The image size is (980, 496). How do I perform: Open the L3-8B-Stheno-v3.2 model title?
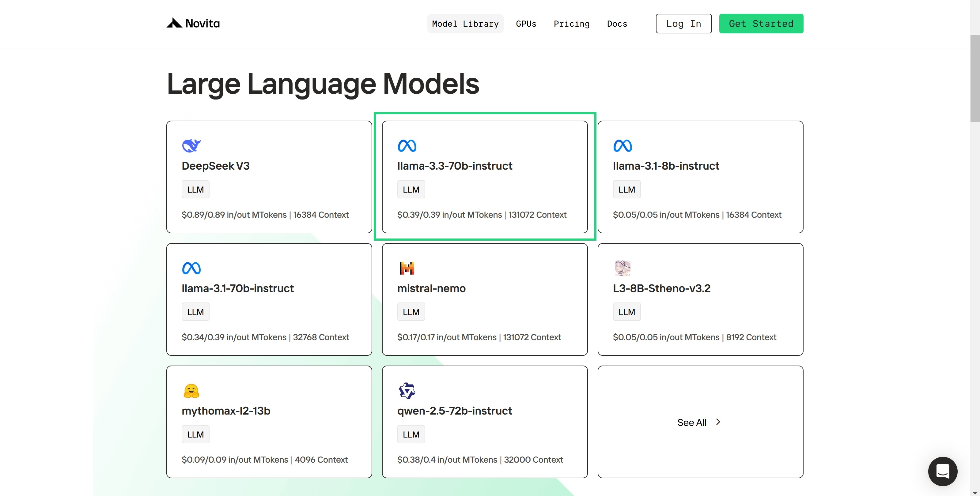pyautogui.click(x=662, y=288)
